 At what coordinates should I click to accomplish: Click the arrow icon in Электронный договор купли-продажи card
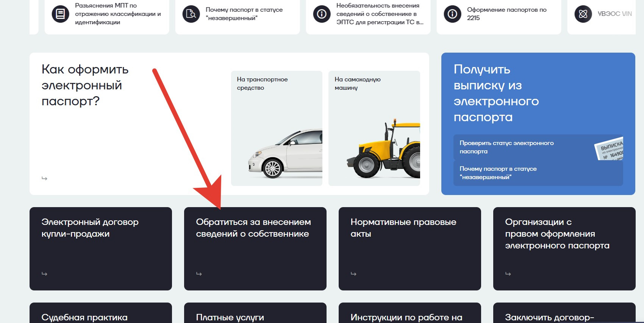pos(44,274)
